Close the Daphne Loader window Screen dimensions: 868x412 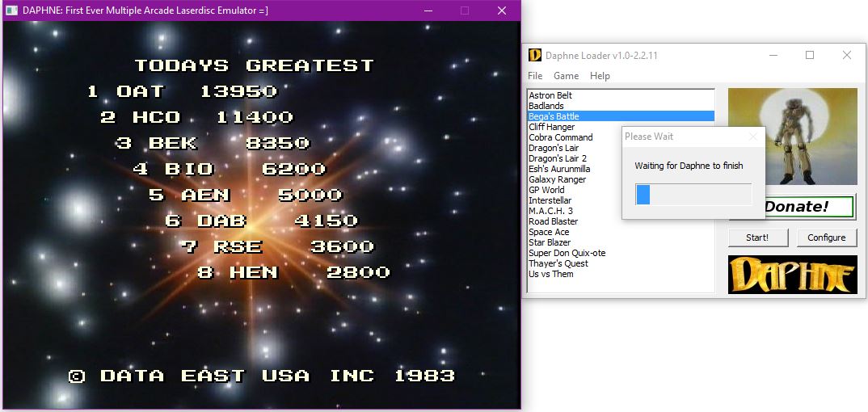[x=847, y=55]
